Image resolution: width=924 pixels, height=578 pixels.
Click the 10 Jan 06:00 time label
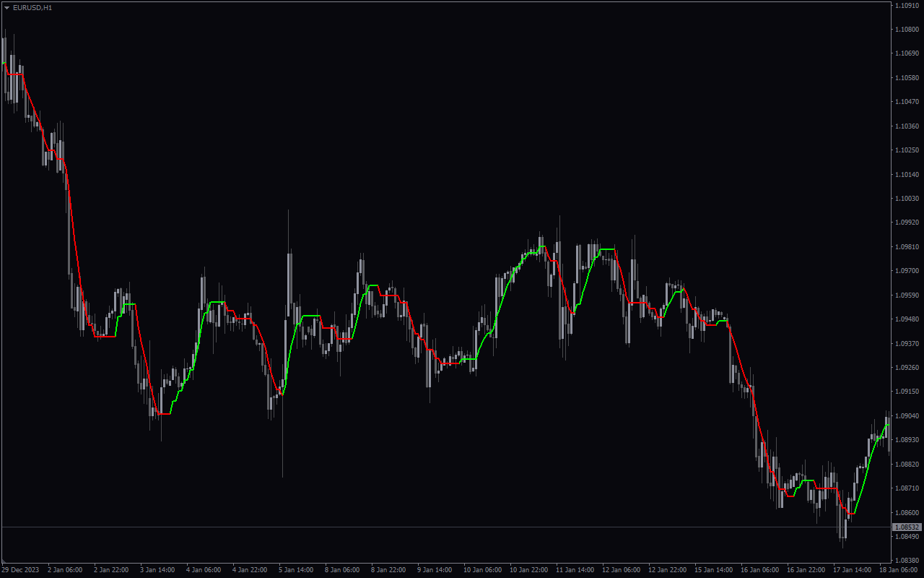[x=482, y=570]
